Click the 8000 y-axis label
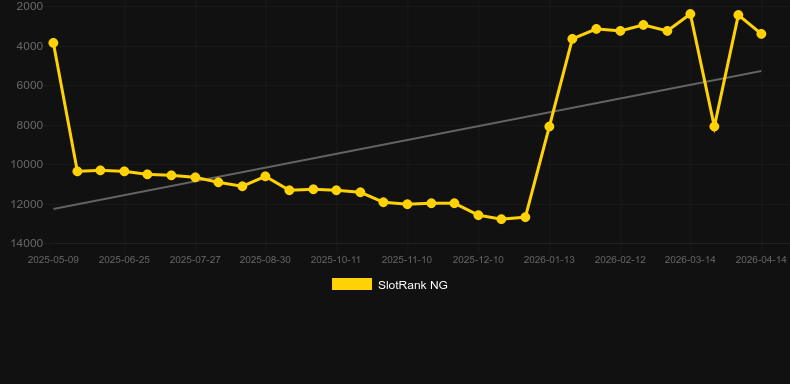Screen dimensions: 790x384 point(29,125)
